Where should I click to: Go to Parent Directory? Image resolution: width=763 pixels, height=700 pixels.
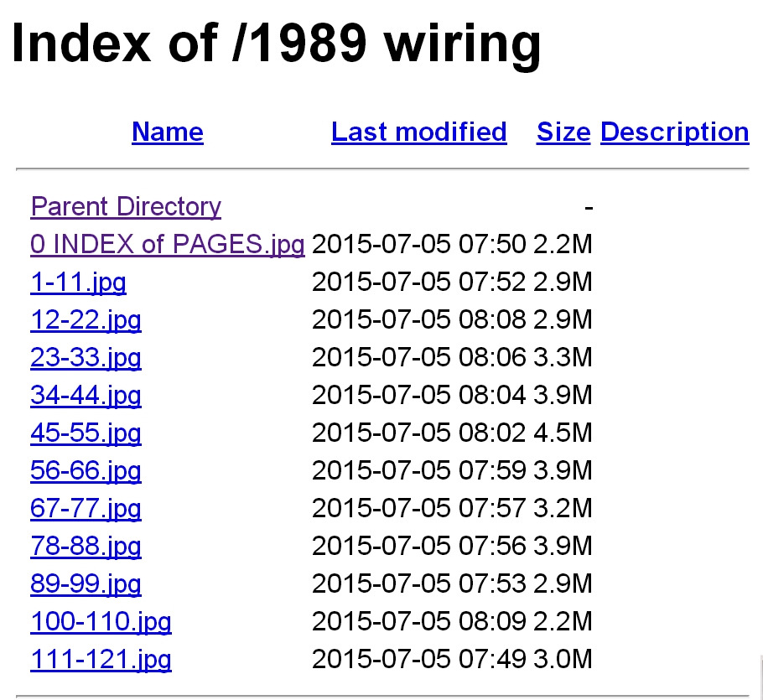click(126, 206)
